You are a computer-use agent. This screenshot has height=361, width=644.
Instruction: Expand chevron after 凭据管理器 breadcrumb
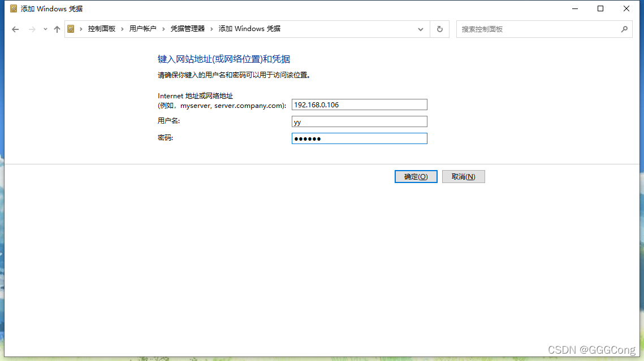[211, 29]
